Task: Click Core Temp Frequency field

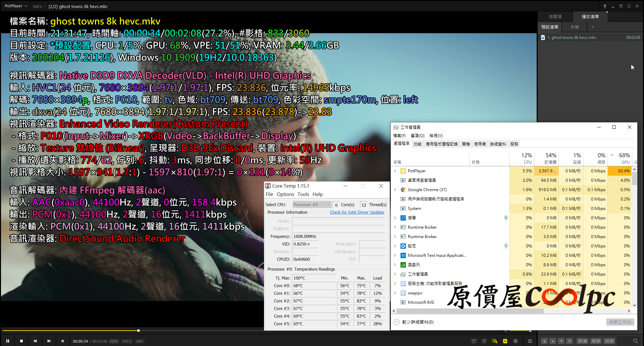Action: (x=339, y=236)
